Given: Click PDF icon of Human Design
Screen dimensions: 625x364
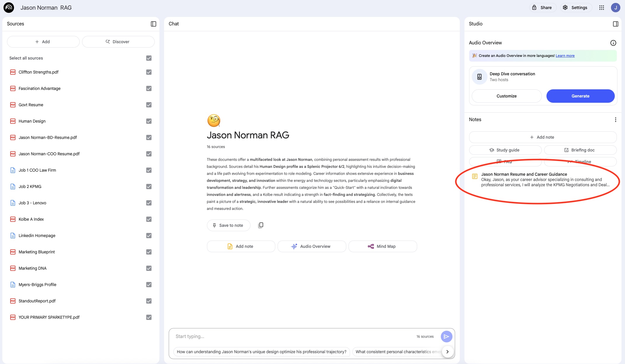Looking at the screenshot, I should pyautogui.click(x=13, y=121).
